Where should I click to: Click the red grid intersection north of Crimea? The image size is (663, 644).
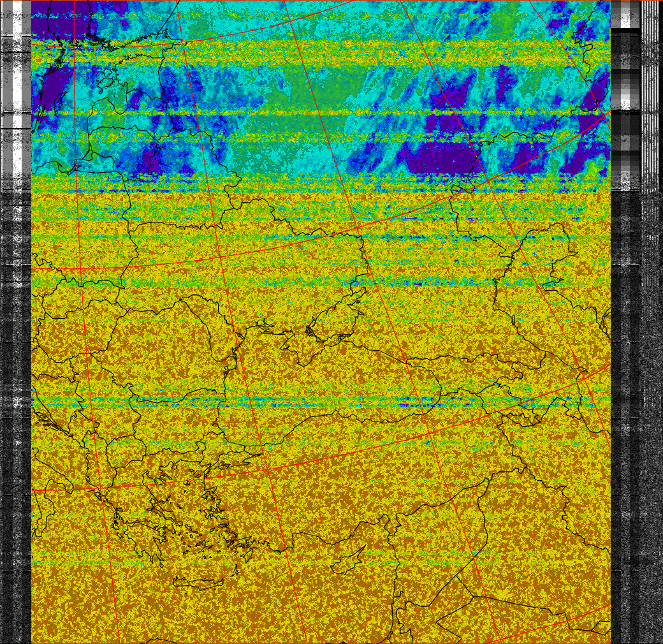coord(358,227)
